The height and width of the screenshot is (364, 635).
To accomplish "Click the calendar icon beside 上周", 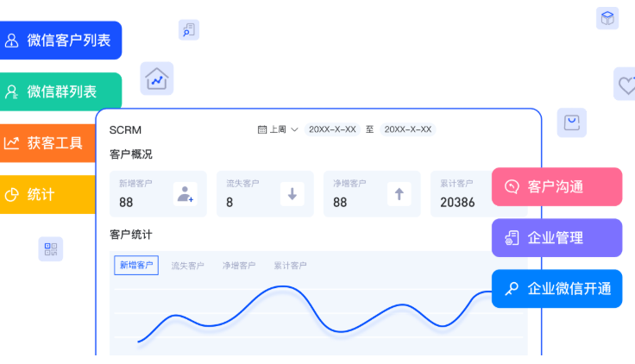I will [x=262, y=129].
